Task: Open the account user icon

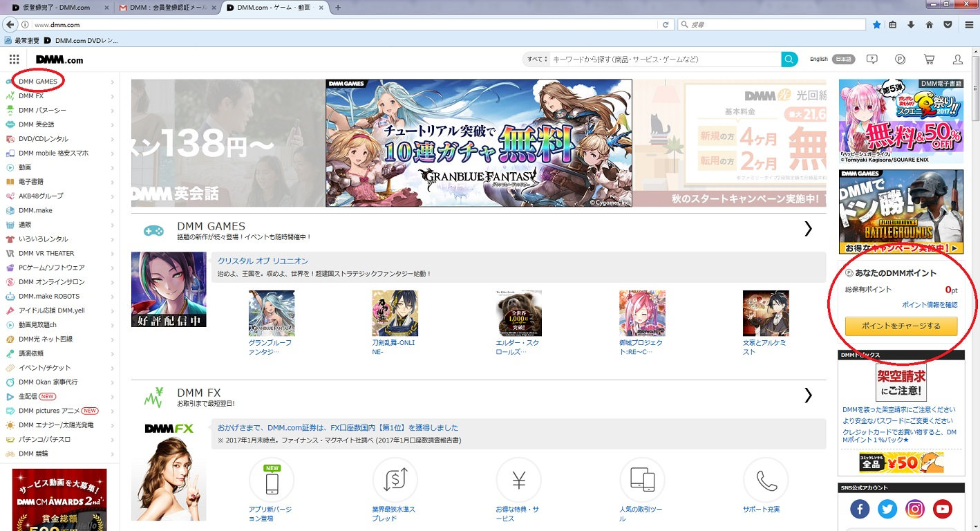Action: (958, 59)
